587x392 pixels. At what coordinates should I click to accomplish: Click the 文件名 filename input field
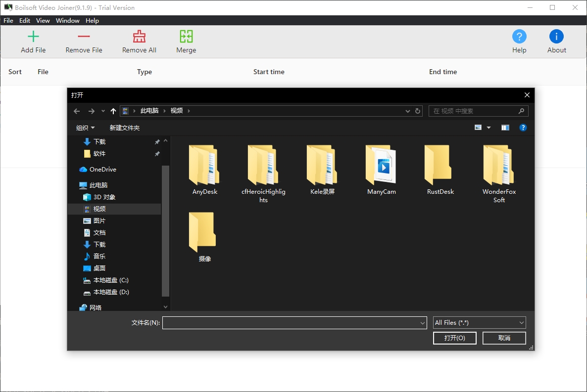[291, 323]
